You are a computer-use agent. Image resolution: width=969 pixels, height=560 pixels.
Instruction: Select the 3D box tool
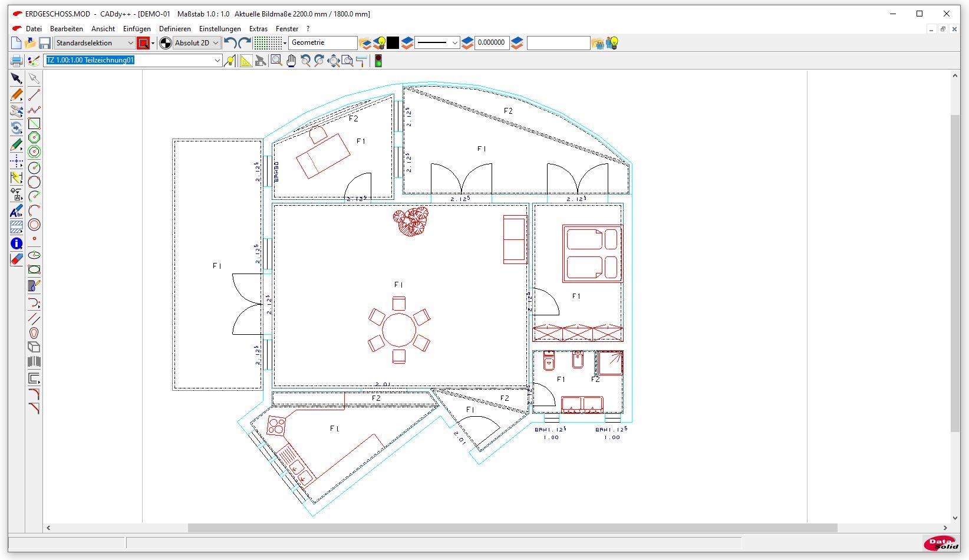pyautogui.click(x=34, y=347)
